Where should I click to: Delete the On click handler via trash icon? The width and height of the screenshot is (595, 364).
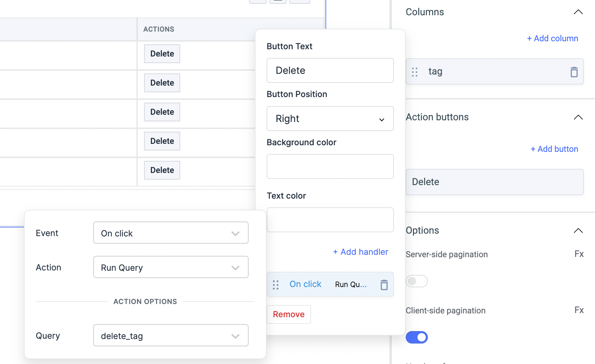(x=384, y=285)
